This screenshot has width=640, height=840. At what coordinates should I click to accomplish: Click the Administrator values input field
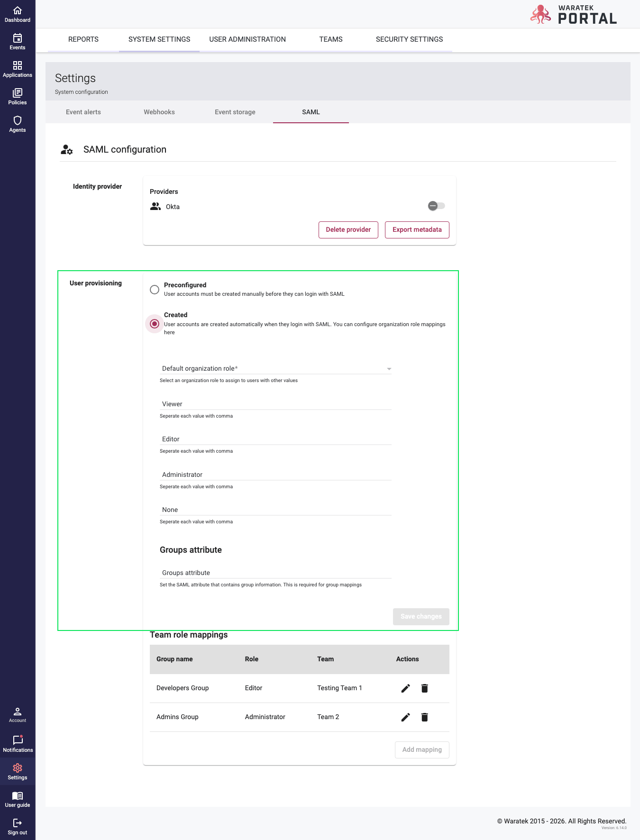coord(275,475)
